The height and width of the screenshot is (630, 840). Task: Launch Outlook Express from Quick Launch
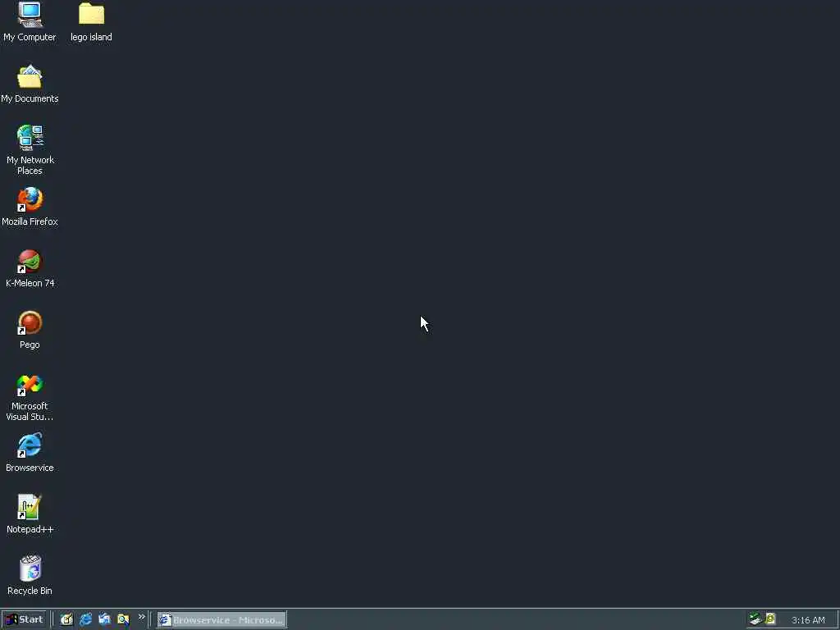tap(104, 619)
